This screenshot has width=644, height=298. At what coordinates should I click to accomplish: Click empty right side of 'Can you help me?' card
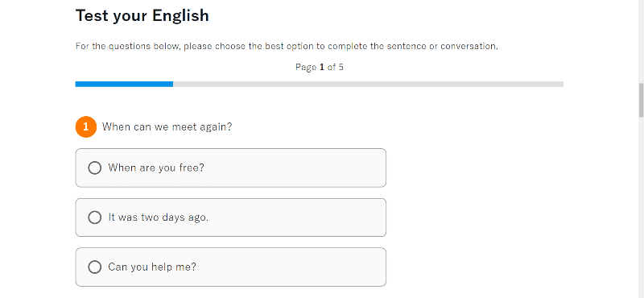(x=291, y=267)
